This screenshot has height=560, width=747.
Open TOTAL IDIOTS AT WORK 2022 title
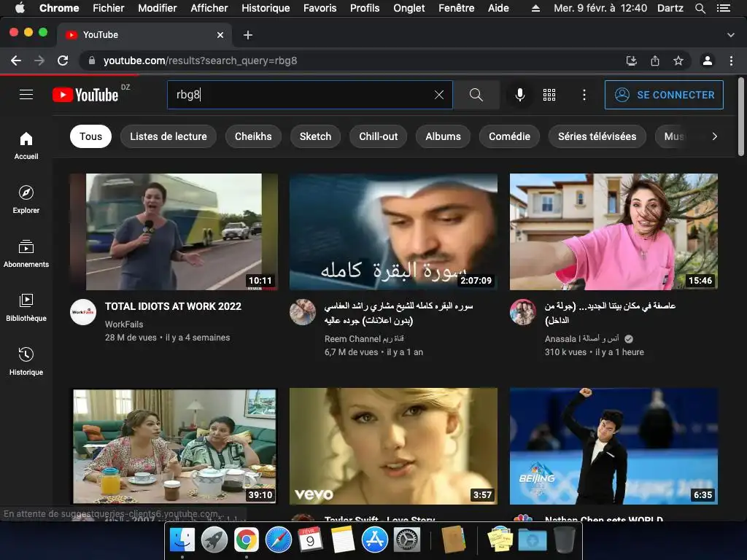[x=173, y=306]
